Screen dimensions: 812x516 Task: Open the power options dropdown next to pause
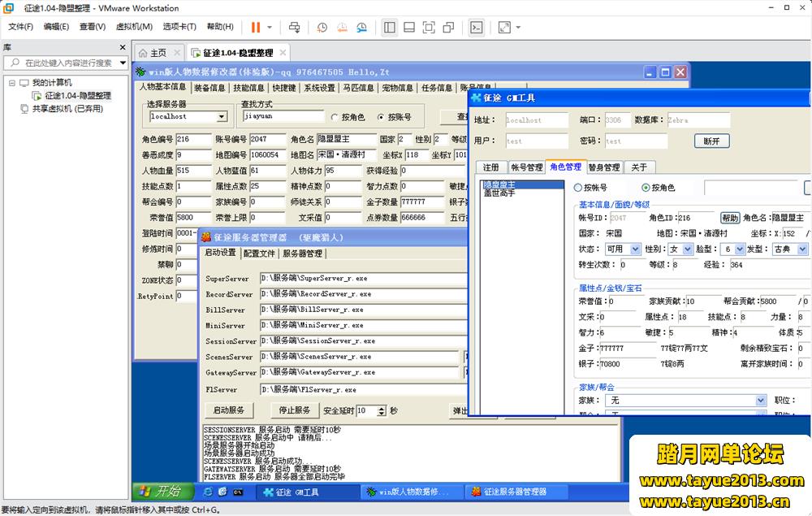[270, 27]
